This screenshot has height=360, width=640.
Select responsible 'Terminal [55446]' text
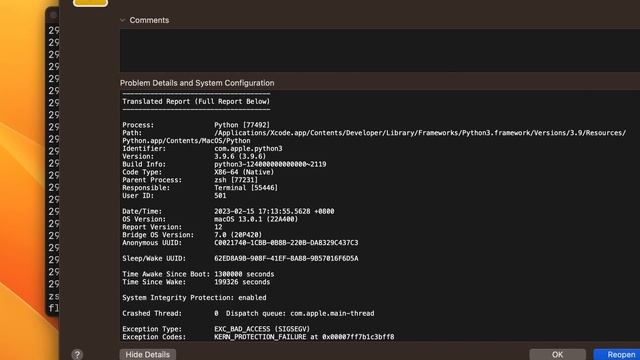246,188
